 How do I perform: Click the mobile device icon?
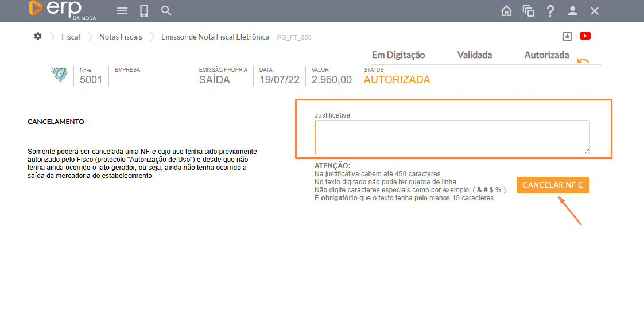pyautogui.click(x=144, y=11)
